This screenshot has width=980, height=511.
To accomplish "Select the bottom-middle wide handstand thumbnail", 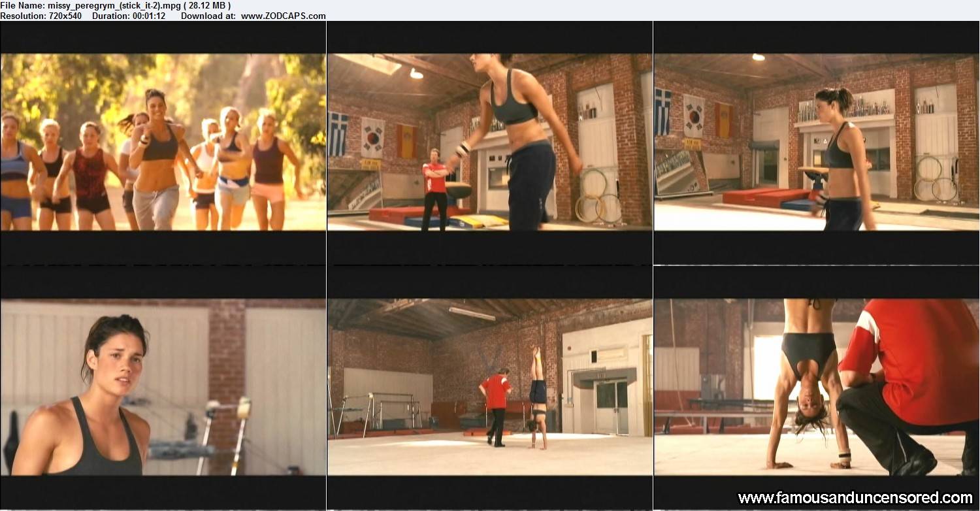I will pyautogui.click(x=490, y=387).
